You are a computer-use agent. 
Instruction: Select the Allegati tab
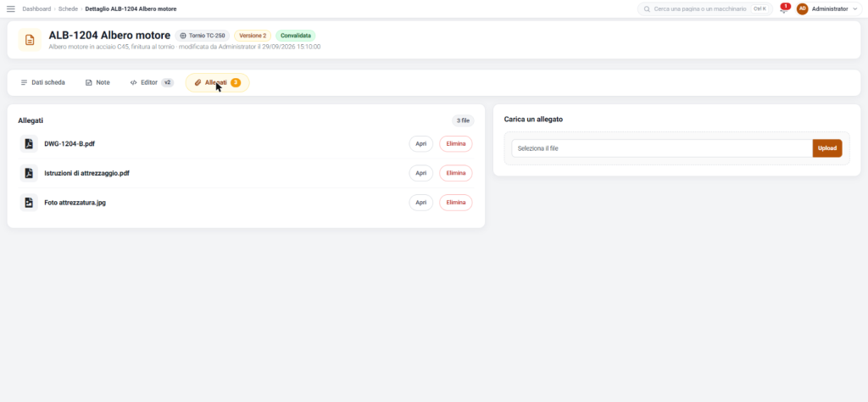point(218,82)
